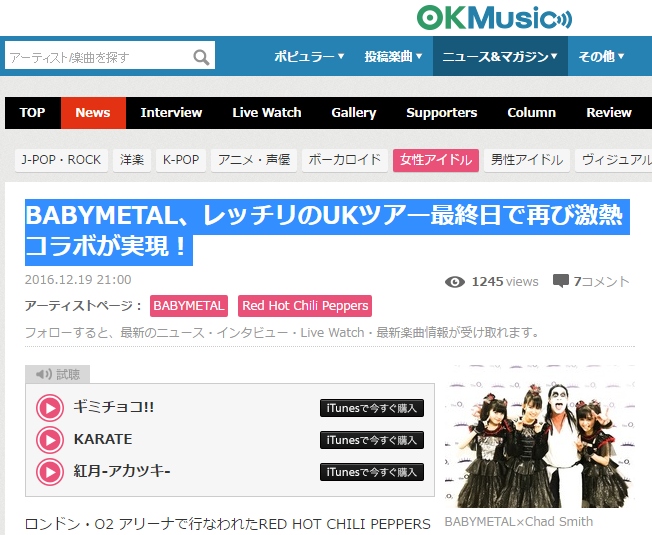Select the News tab
Viewport: 652px width, 535px height.
93,113
